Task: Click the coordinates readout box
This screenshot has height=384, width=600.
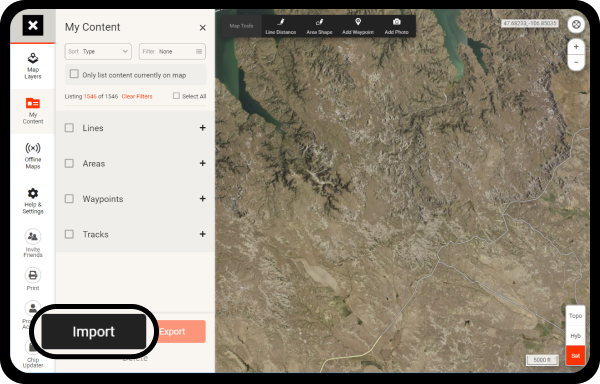Action: click(x=530, y=23)
